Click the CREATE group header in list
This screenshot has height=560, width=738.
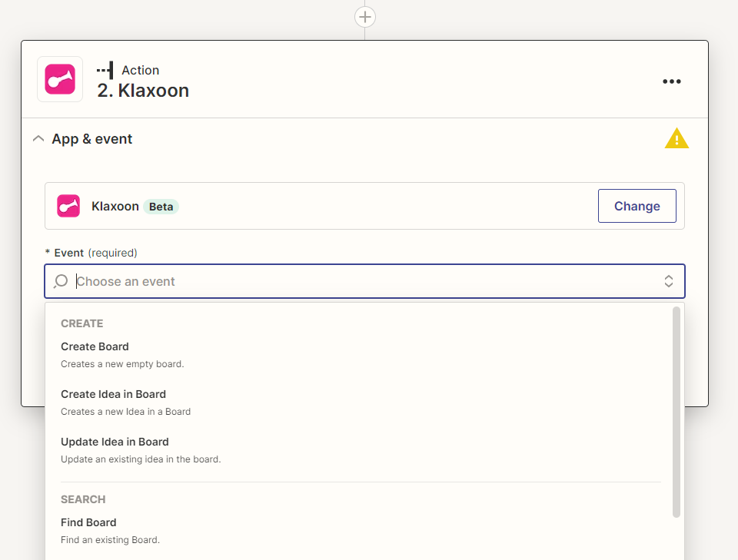click(82, 323)
